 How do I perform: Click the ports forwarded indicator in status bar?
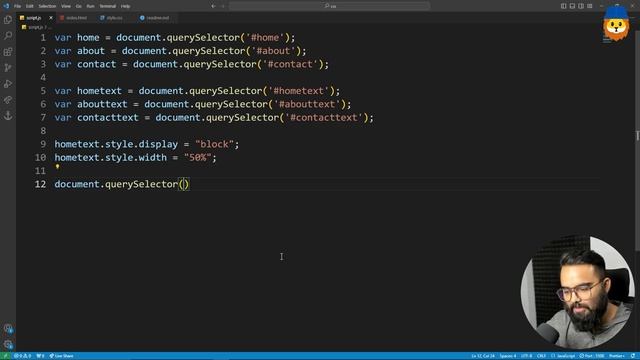point(40,356)
